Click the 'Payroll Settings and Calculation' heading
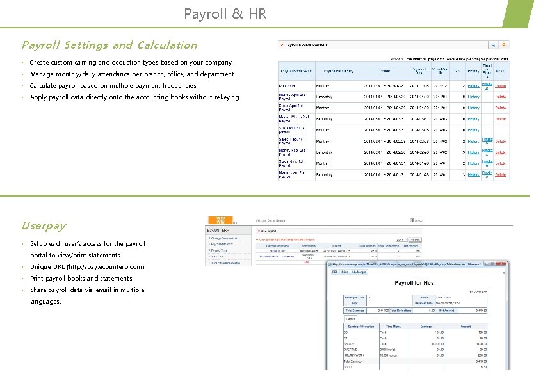This screenshot has height=392, width=550. (x=109, y=45)
